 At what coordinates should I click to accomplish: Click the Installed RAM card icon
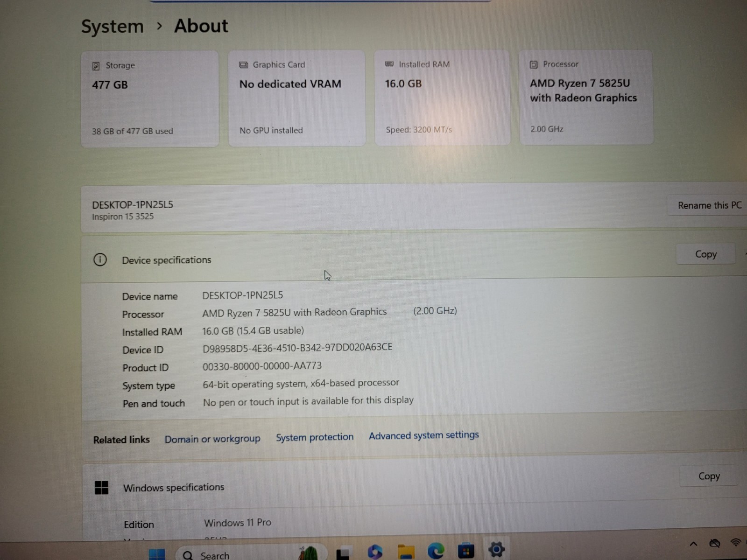coord(389,64)
